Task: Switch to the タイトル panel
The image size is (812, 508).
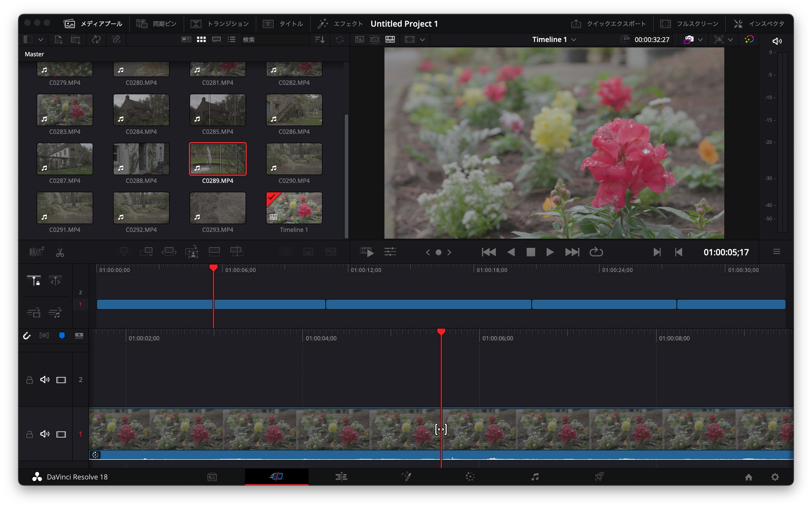Action: point(283,24)
